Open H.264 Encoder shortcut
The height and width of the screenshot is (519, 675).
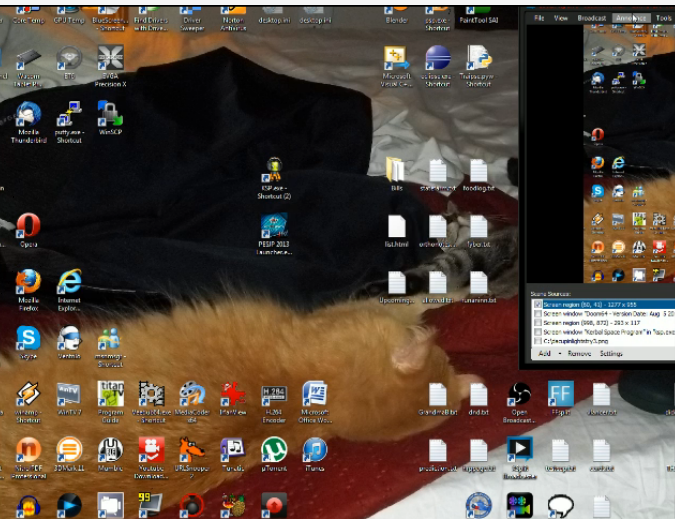(274, 402)
